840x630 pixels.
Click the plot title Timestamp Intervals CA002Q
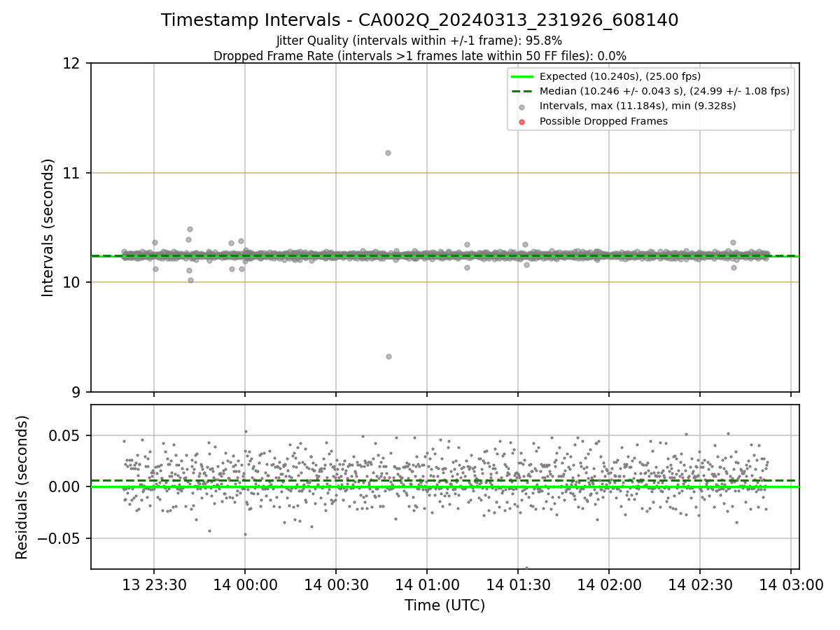click(419, 20)
